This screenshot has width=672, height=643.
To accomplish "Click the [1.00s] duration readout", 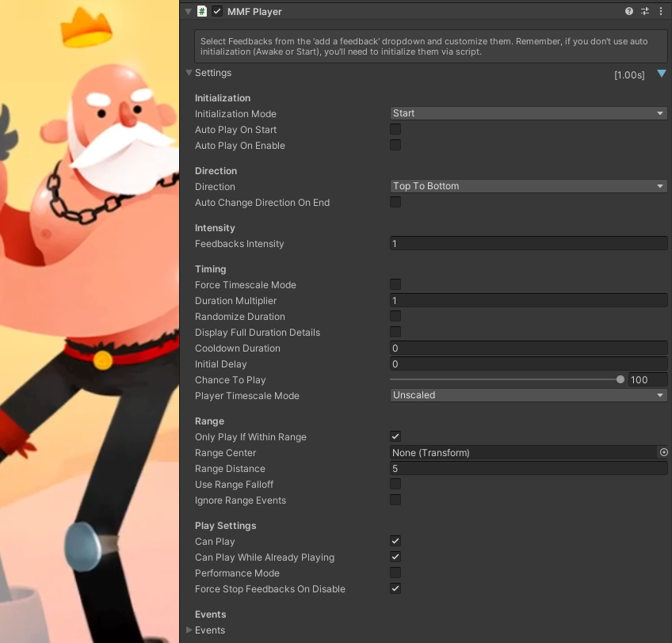I will (x=629, y=75).
